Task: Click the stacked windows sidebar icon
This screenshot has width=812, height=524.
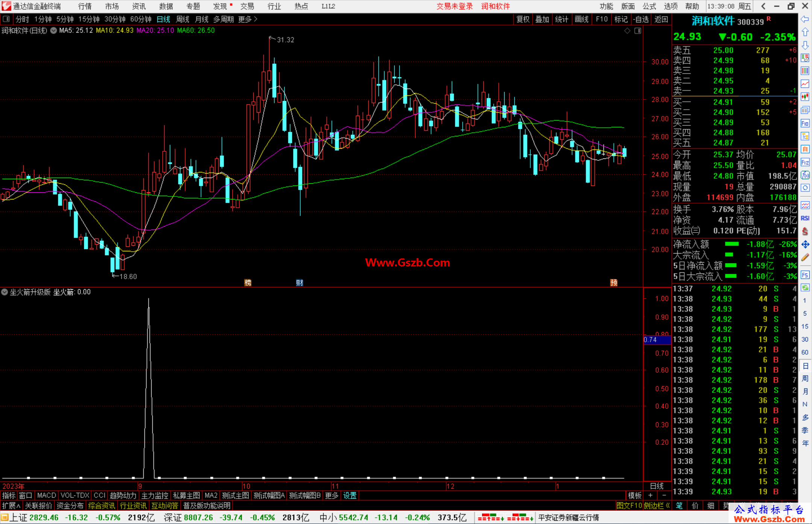Action: 805,110
